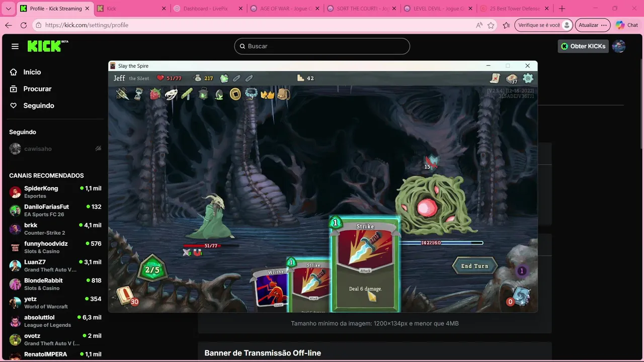The width and height of the screenshot is (644, 362).
Task: Inspect the blades relic first in row
Action: 122,94
